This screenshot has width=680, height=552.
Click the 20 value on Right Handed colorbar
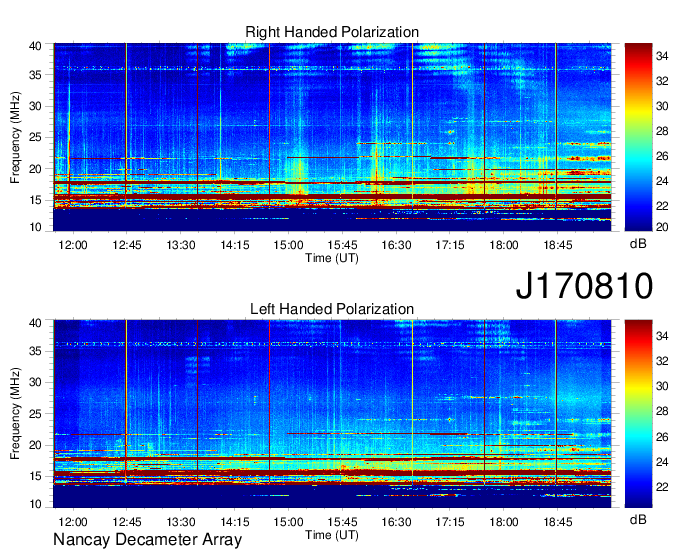(x=662, y=227)
